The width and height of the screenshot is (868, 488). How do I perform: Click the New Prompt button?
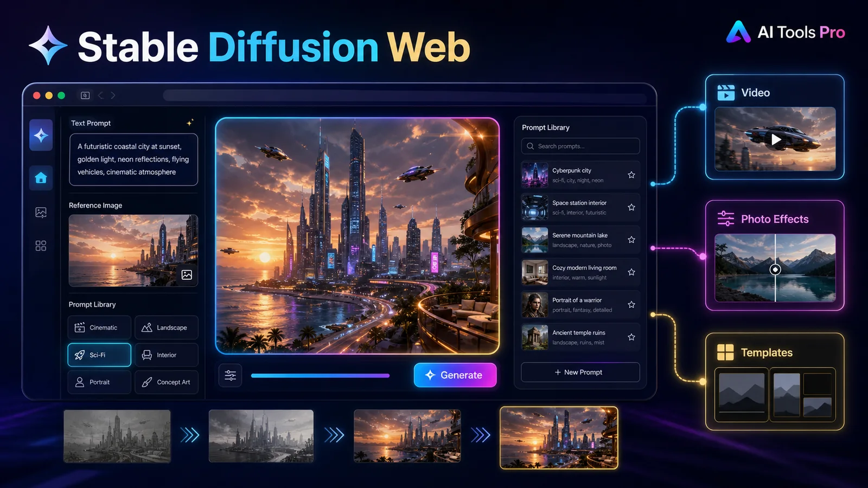[x=580, y=372]
